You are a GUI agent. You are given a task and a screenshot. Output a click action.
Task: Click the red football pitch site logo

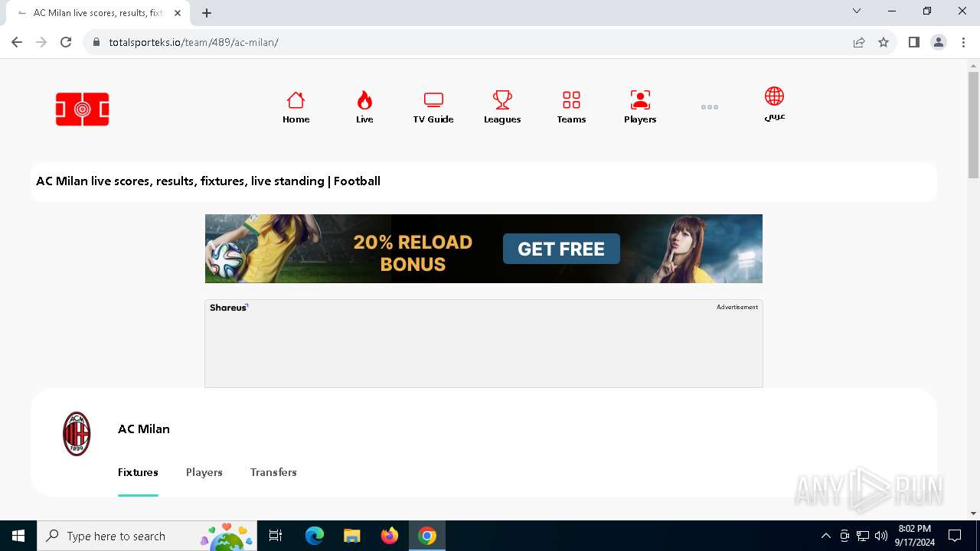(83, 109)
